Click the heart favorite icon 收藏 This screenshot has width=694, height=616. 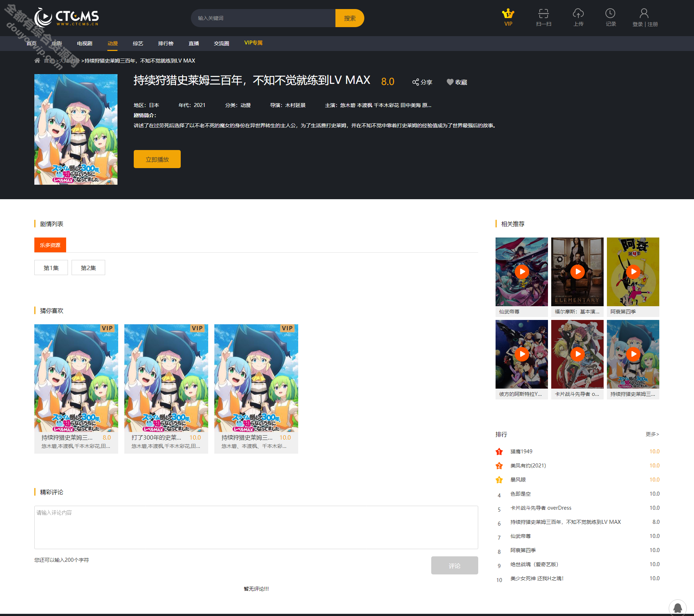tap(450, 82)
